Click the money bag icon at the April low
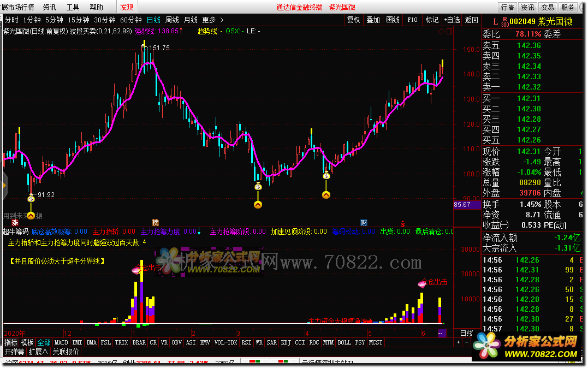Image resolution: width=588 pixels, height=368 pixels. pos(326,176)
